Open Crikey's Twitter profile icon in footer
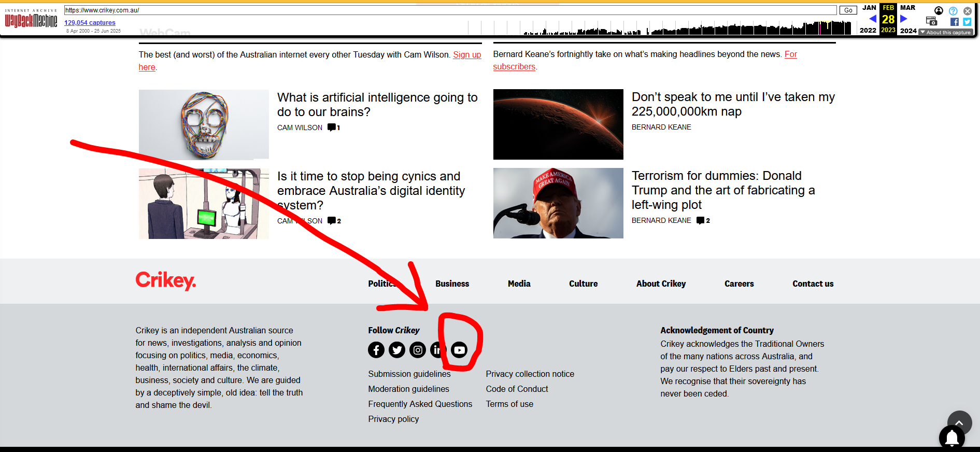Image resolution: width=980 pixels, height=452 pixels. point(397,350)
